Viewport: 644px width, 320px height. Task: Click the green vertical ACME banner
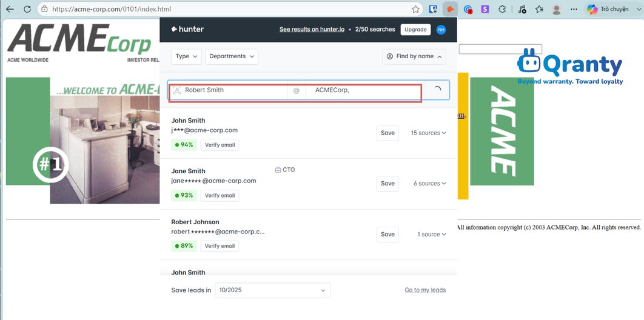pyautogui.click(x=502, y=132)
